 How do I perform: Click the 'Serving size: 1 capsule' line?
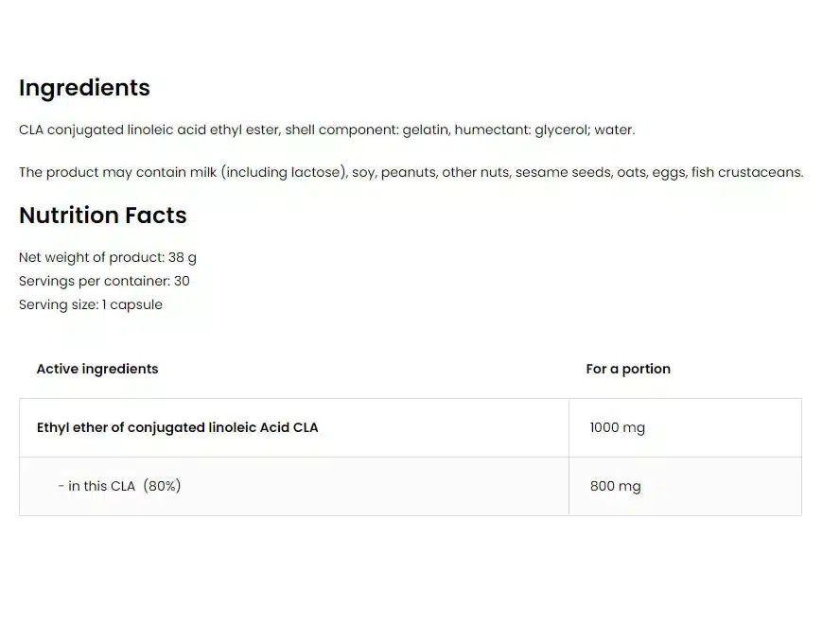[91, 304]
